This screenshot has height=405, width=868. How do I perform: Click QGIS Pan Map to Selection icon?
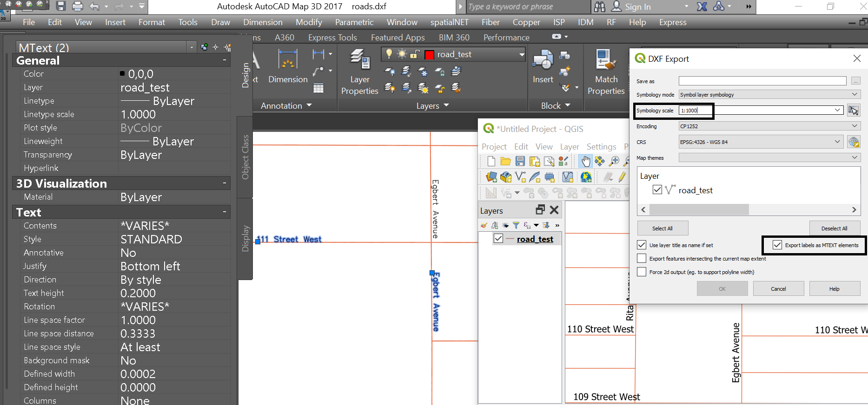(600, 161)
